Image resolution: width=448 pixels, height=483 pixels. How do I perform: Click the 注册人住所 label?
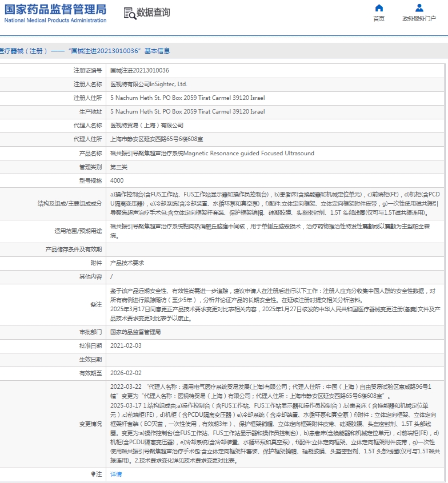pos(87,98)
